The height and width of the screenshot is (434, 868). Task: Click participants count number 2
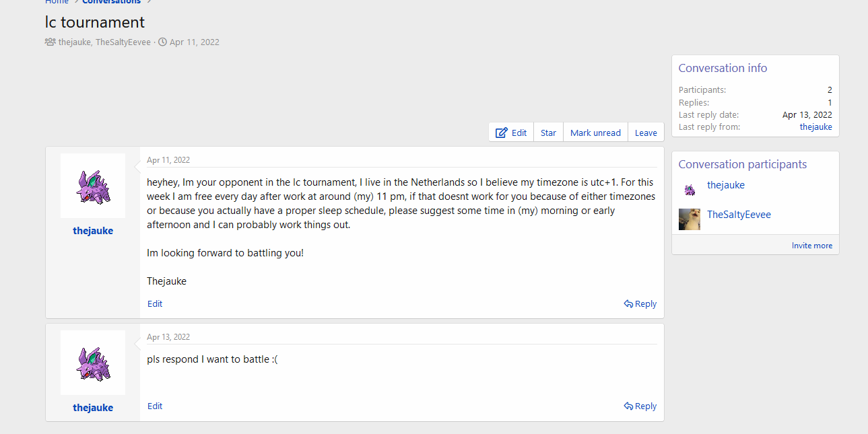830,90
